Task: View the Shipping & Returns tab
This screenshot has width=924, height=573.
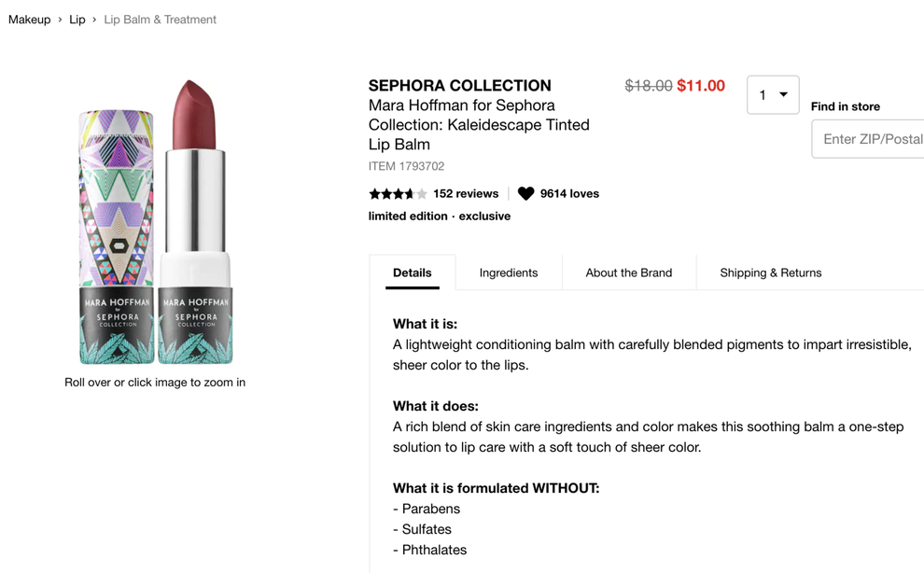Action: click(770, 273)
